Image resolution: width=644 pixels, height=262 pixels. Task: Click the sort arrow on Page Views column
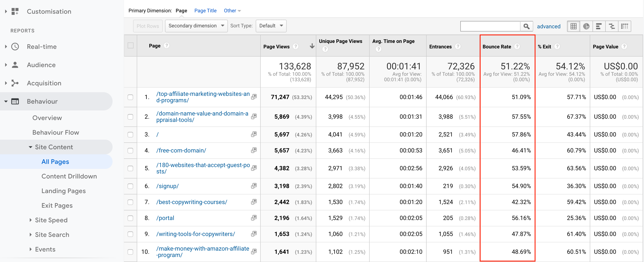coord(312,46)
